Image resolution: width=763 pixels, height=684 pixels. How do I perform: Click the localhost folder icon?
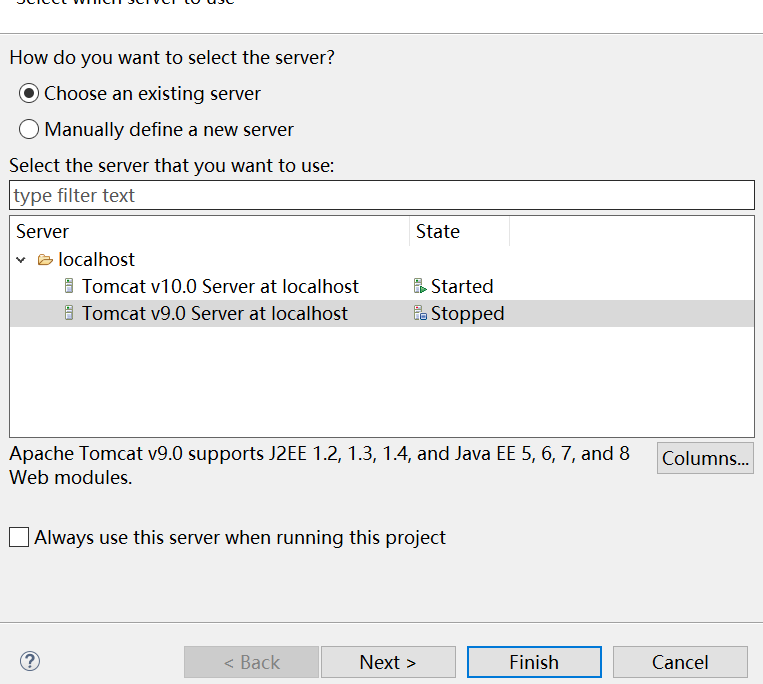[x=45, y=260]
